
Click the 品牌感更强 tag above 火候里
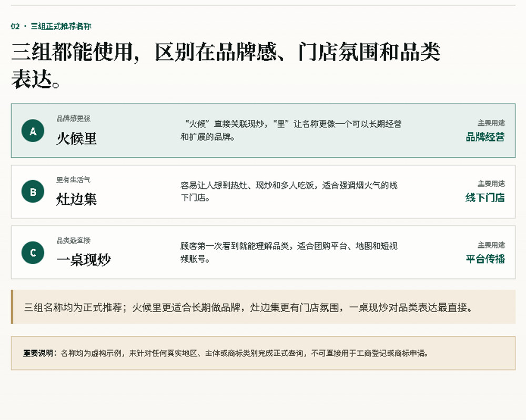(x=74, y=118)
